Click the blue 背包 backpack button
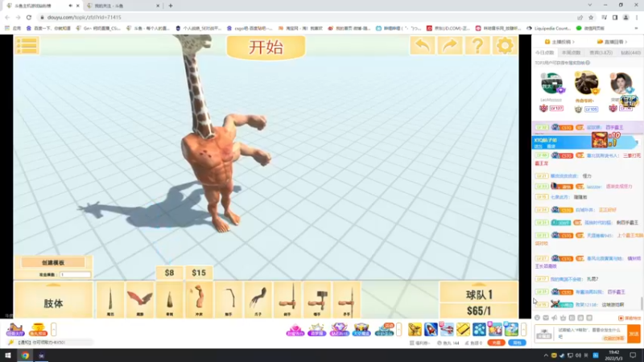Screen dimensions: 644x362 [517, 343]
